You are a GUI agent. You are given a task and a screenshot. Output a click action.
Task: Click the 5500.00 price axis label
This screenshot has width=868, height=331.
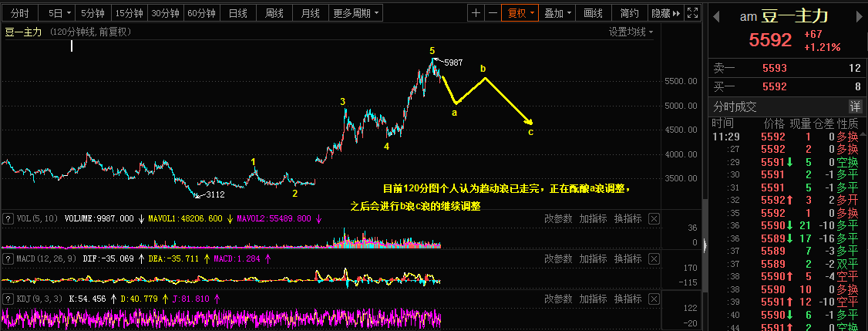[681, 82]
